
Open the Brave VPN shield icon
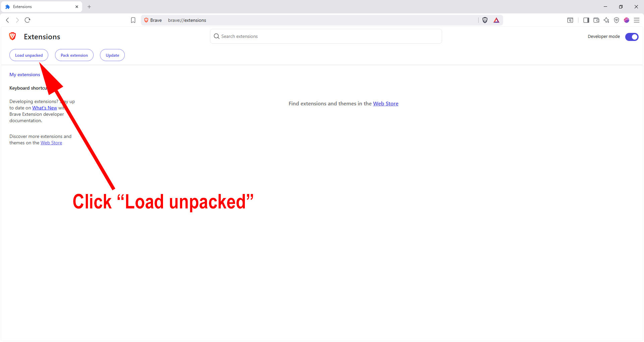tap(616, 20)
